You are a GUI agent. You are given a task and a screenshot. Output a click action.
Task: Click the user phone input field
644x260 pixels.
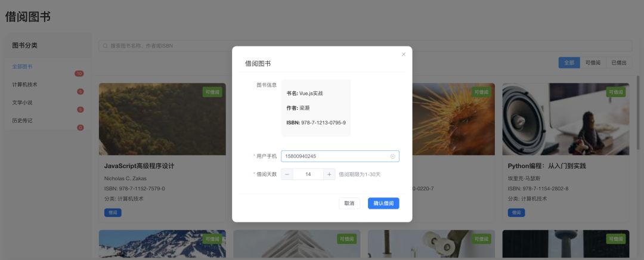pyautogui.click(x=340, y=156)
